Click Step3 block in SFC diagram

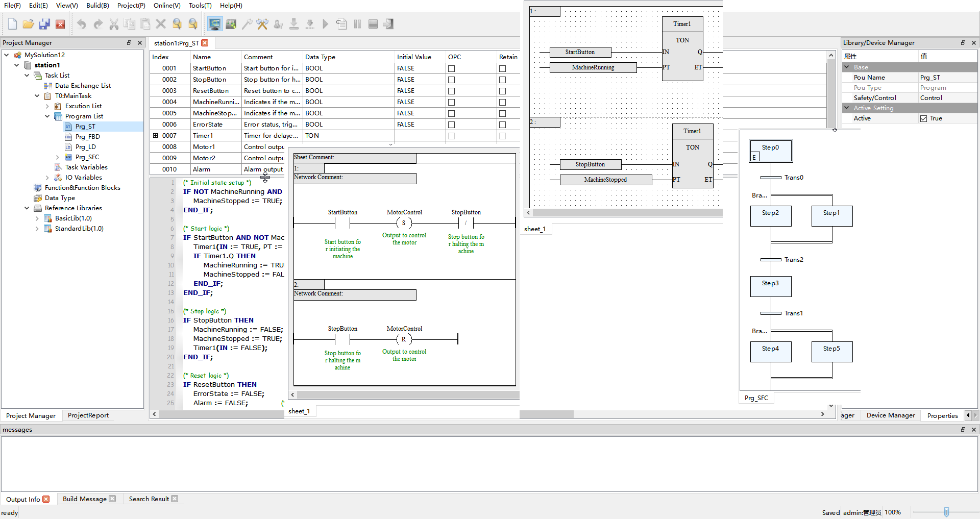point(770,286)
